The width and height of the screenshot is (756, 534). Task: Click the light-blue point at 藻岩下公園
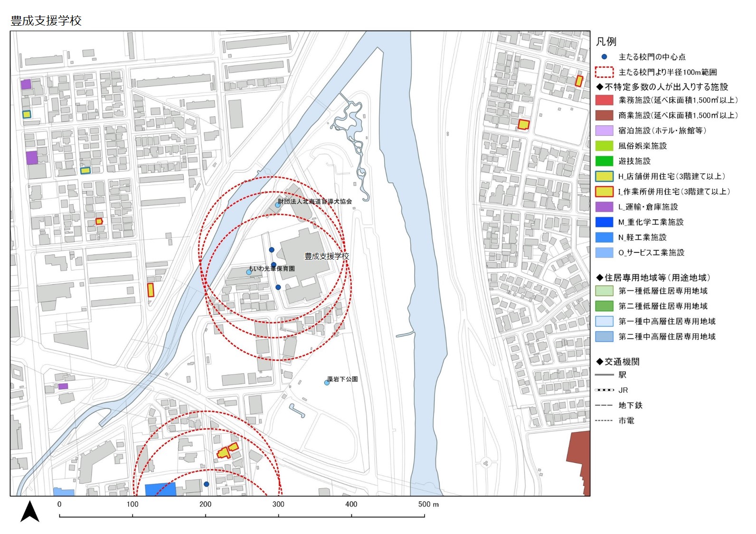327,383
